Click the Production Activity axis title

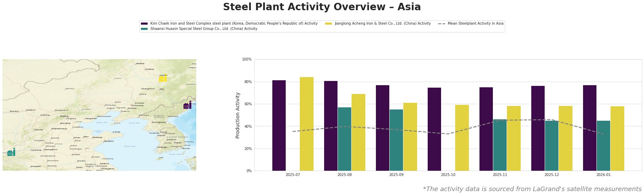[238, 115]
